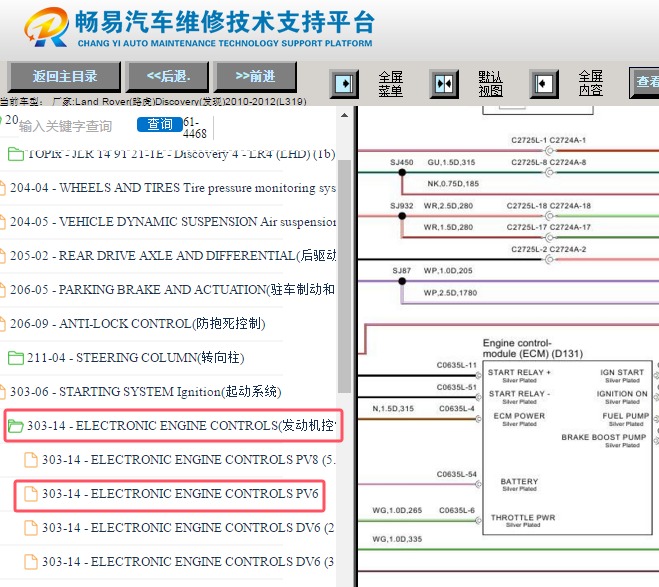Click the FUEL PUMP label in ECM
The height and width of the screenshot is (587, 659).
(x=625, y=416)
